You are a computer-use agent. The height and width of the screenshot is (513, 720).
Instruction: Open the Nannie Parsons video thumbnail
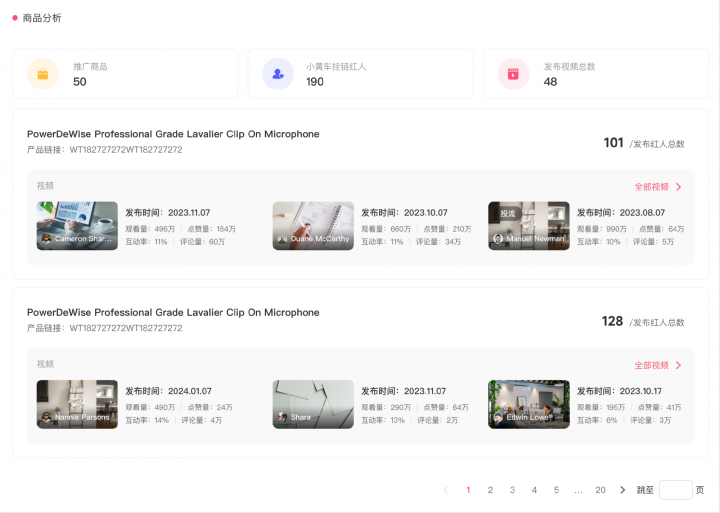pos(77,404)
